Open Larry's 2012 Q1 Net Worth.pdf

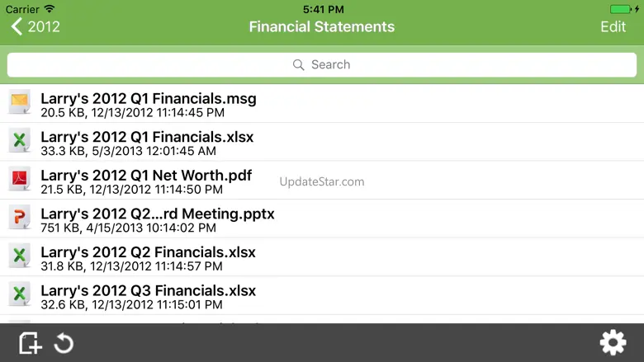[x=146, y=181]
